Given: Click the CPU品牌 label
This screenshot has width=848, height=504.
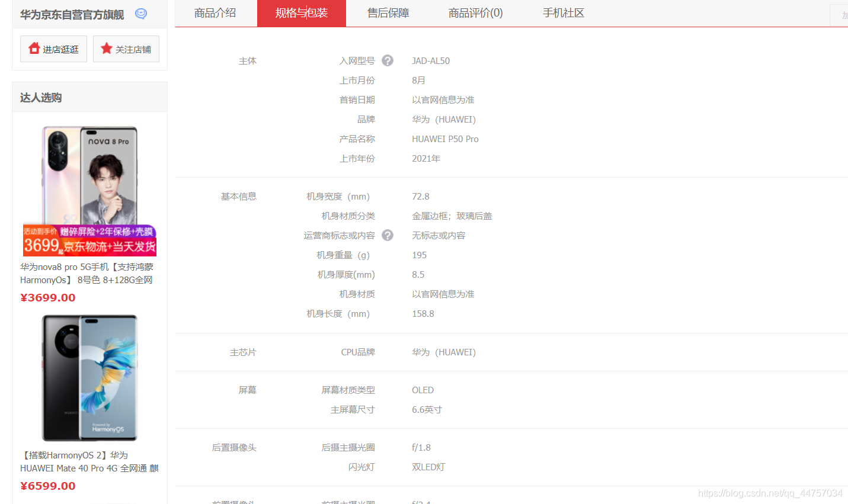Looking at the screenshot, I should coord(358,352).
